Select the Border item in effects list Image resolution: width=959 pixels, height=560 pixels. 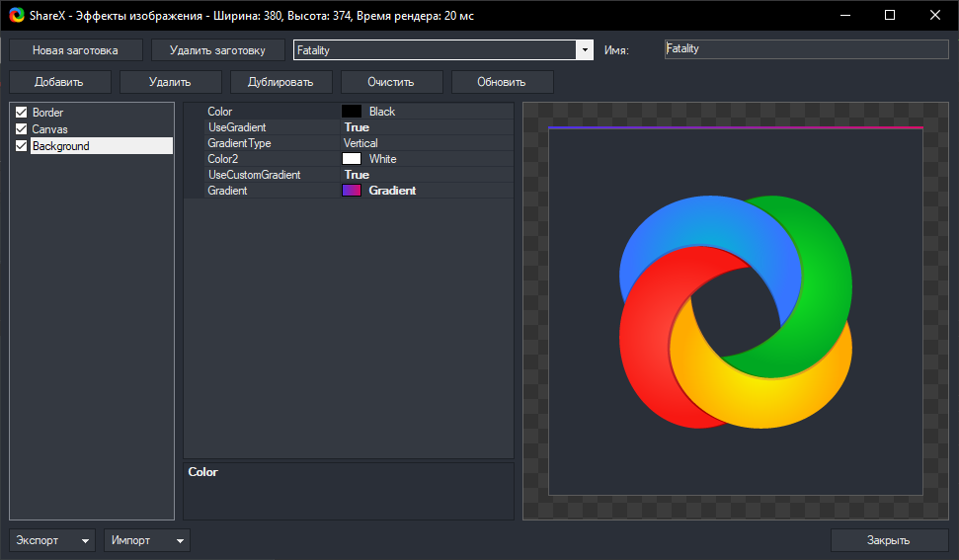point(47,113)
